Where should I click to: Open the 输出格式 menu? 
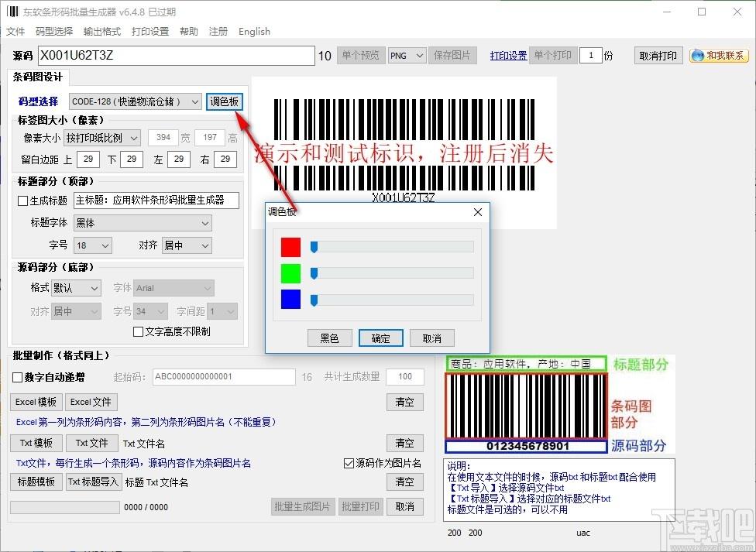click(x=101, y=31)
